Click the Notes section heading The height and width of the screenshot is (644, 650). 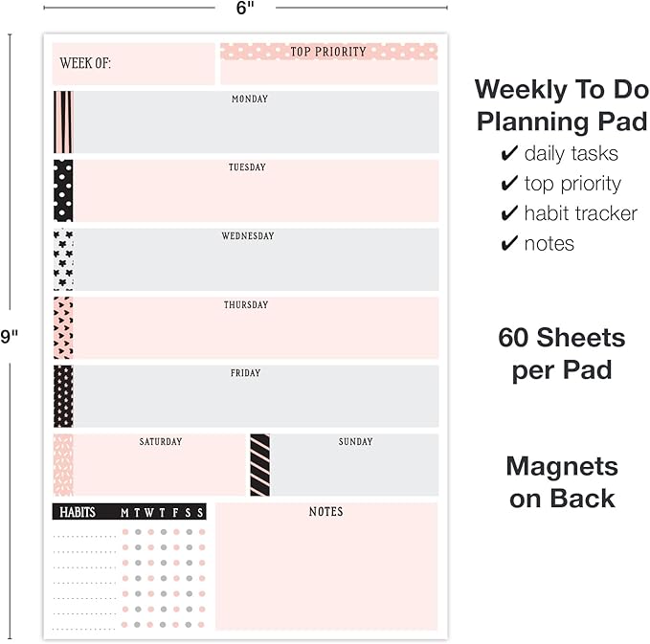tap(325, 512)
